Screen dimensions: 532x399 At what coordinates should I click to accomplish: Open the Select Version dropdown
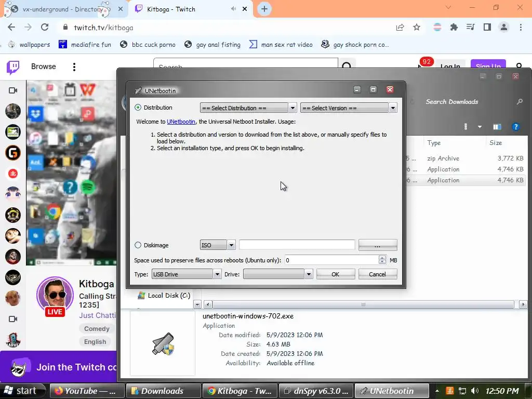point(349,108)
